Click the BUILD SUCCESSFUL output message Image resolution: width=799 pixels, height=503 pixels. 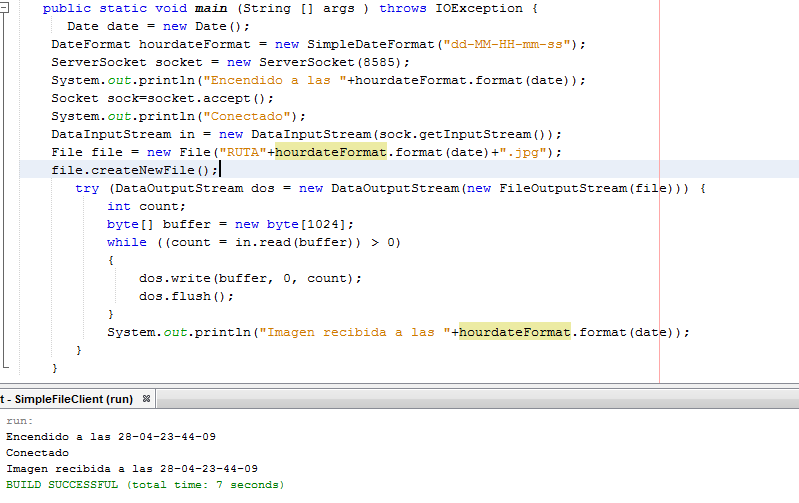(145, 485)
